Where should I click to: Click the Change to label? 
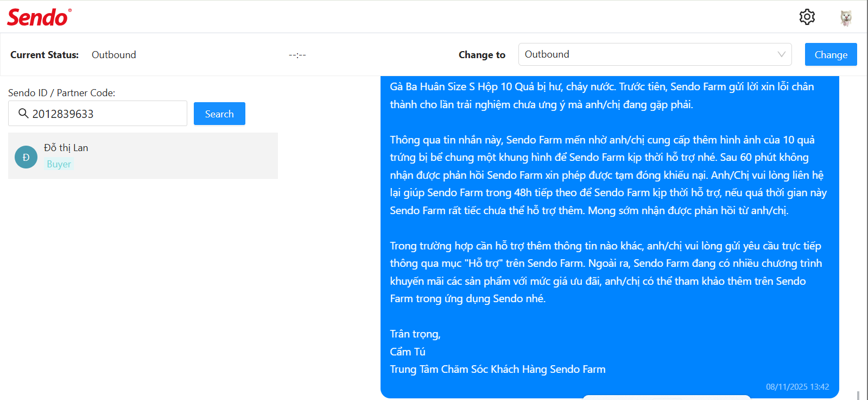[481, 55]
